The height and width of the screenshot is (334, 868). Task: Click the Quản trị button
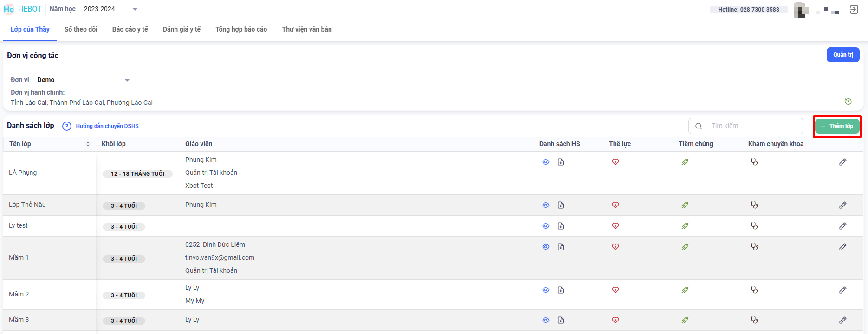point(842,55)
